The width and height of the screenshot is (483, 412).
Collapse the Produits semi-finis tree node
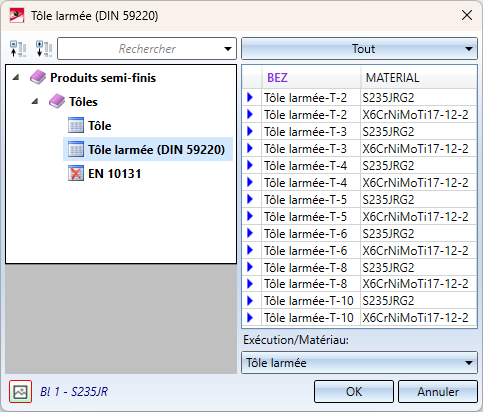point(16,78)
